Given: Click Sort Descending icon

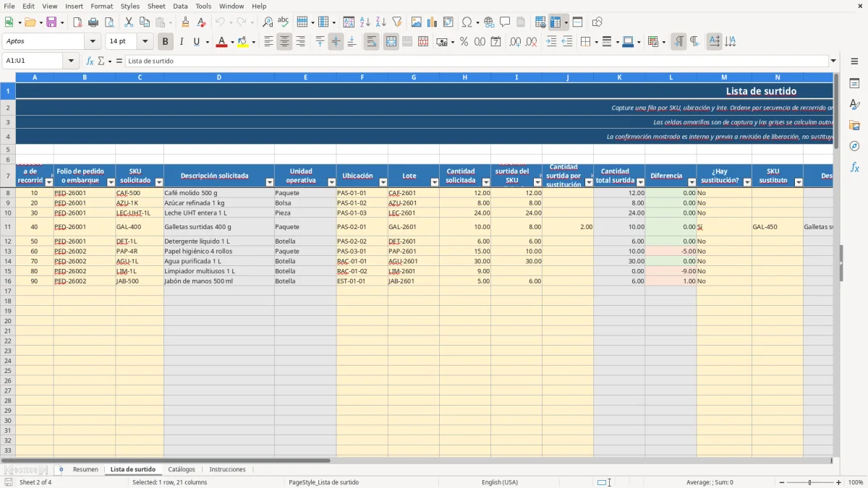Looking at the screenshot, I should click(x=381, y=22).
